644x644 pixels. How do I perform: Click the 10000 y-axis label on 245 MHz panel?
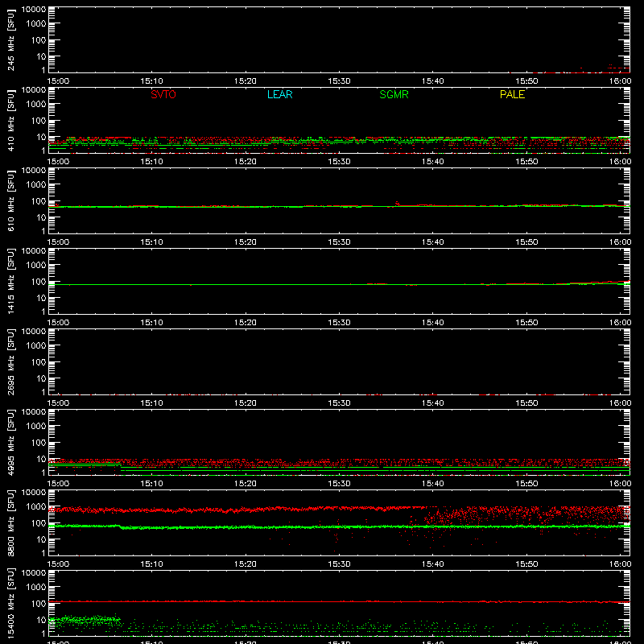pos(34,10)
